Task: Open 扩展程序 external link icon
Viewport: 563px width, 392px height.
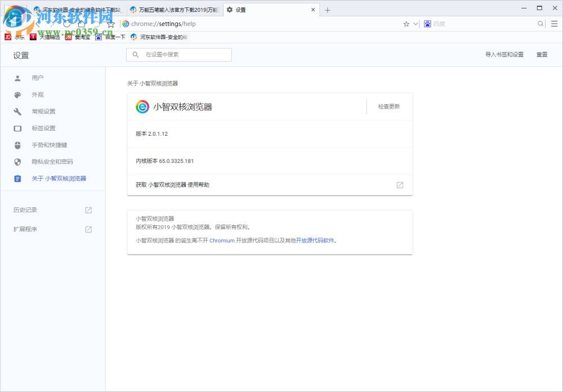Action: pos(88,229)
